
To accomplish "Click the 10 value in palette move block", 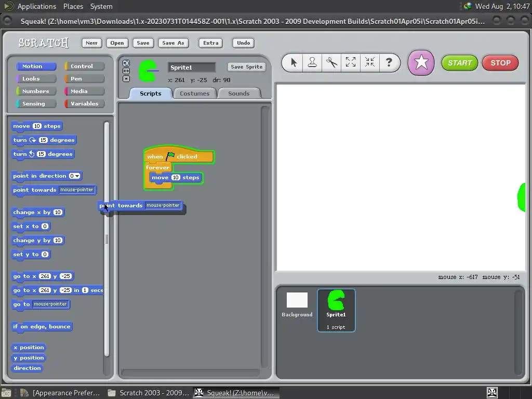I will click(x=37, y=126).
